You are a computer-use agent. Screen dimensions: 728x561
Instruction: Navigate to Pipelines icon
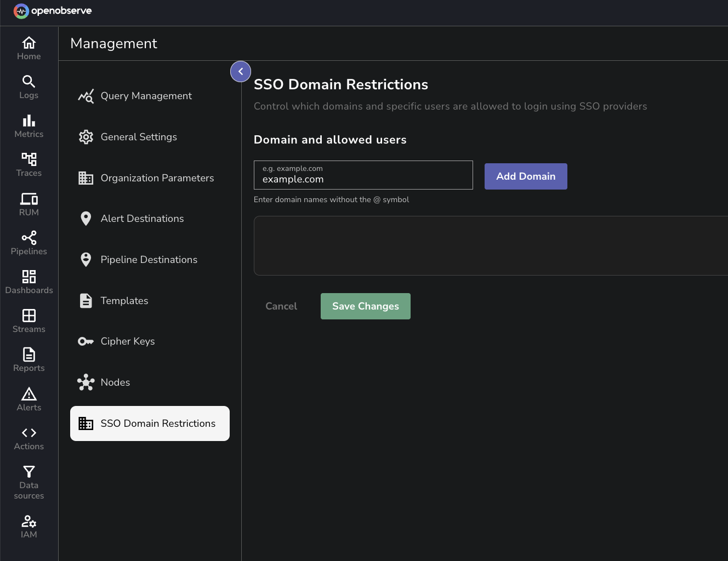[x=29, y=238]
